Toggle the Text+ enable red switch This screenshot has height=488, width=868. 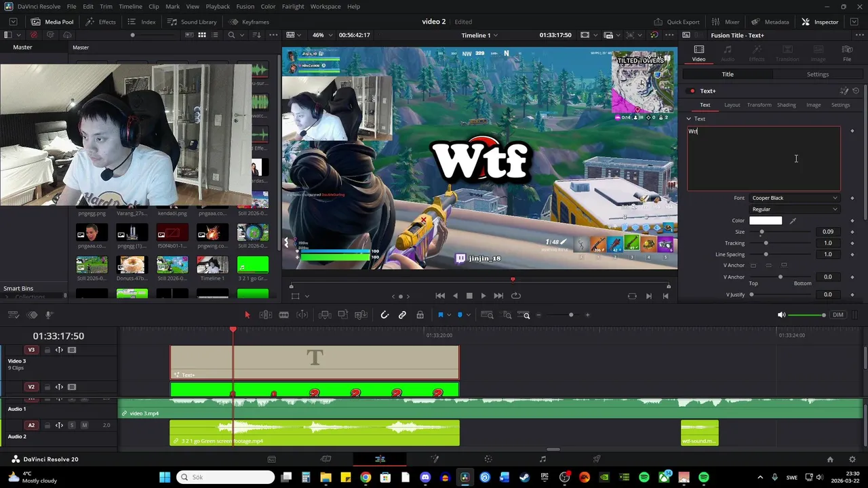click(x=692, y=91)
